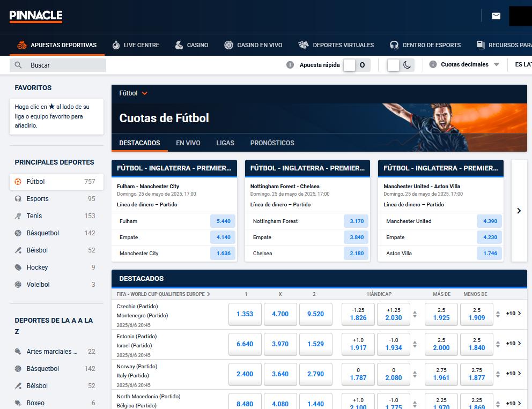Click the Esports headphones icon in sidebar
The height and width of the screenshot is (409, 532).
coord(18,199)
